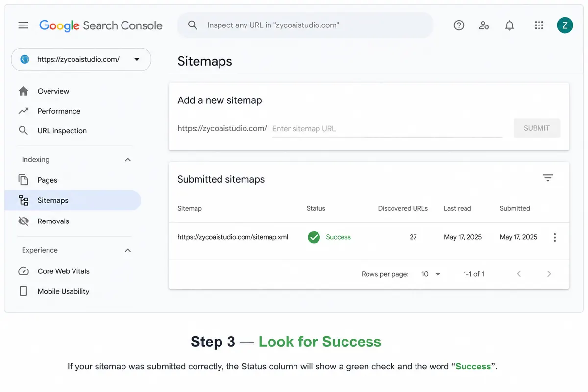Image resolution: width=588 pixels, height=392 pixels.
Task: Click the green Success check icon
Action: (314, 237)
